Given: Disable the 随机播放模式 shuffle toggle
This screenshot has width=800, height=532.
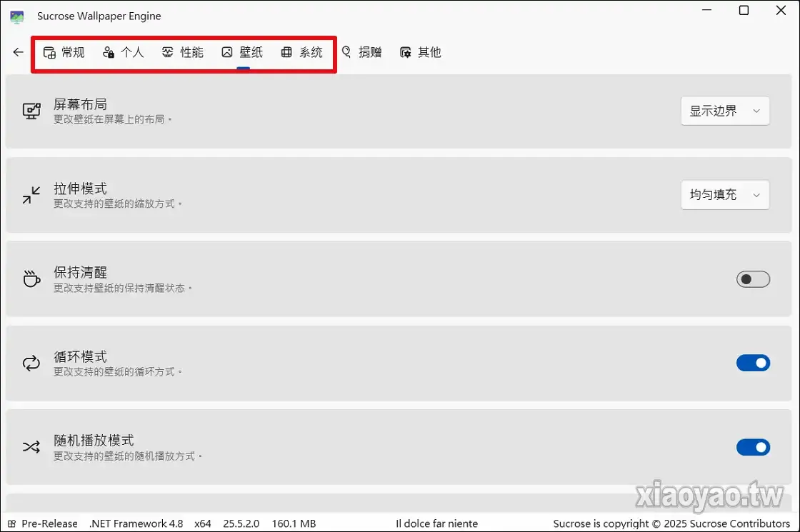Looking at the screenshot, I should pyautogui.click(x=753, y=447).
